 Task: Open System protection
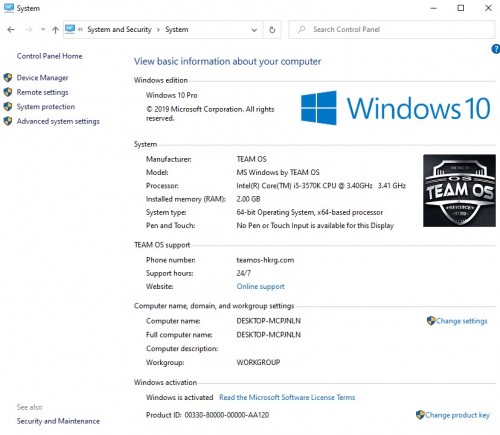[x=46, y=107]
